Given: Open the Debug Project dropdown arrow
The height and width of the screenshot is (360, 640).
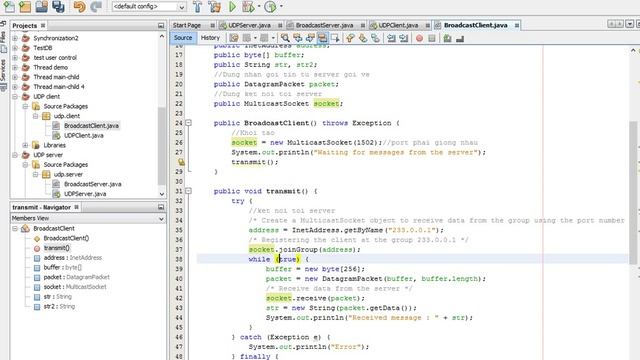Looking at the screenshot, I should (259, 7).
